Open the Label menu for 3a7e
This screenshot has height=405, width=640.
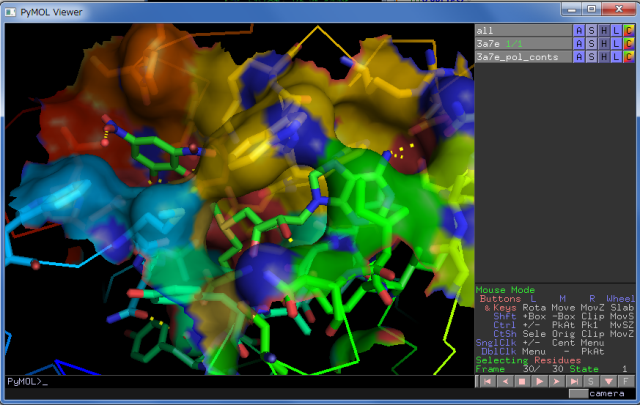pos(616,44)
